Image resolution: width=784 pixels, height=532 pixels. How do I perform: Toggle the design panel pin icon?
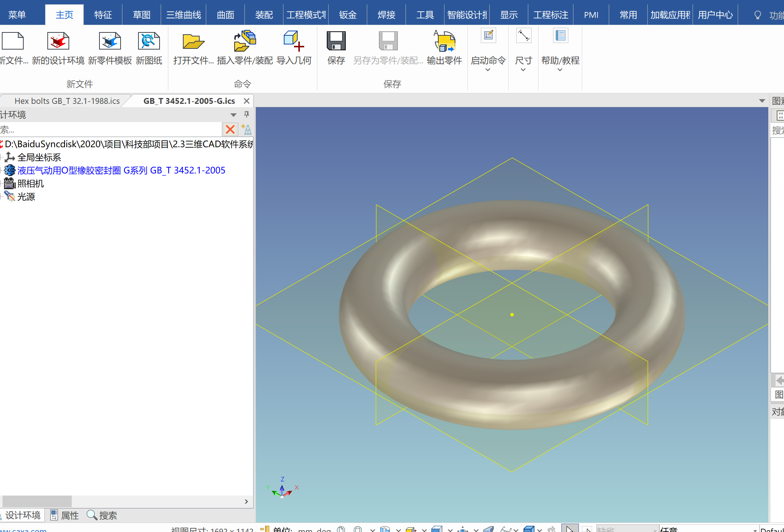tap(247, 114)
